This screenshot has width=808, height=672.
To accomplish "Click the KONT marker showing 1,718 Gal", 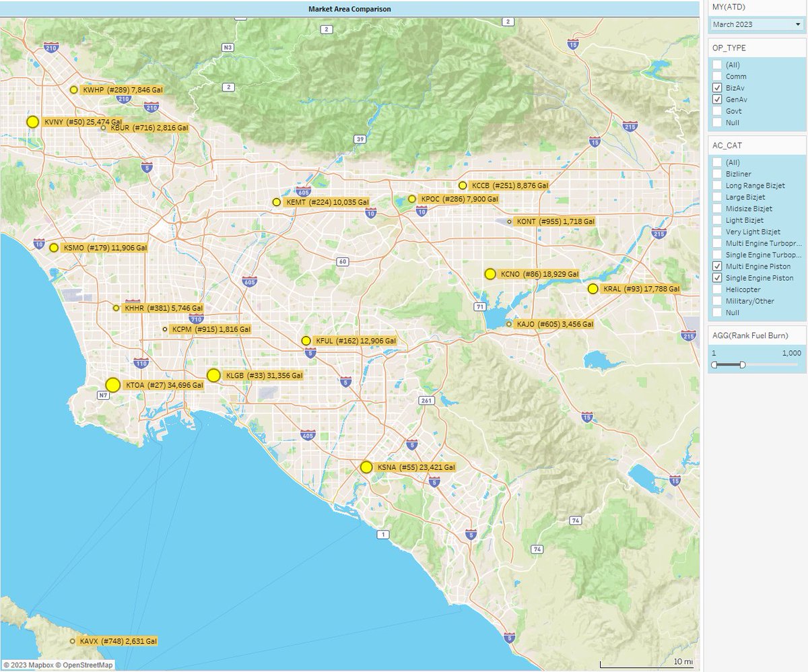I will (x=510, y=221).
